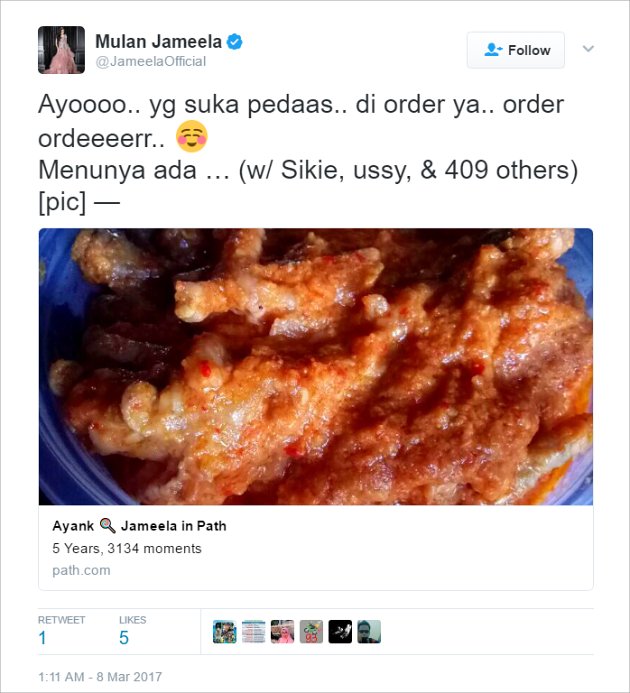This screenshot has height=693, width=630.
Task: Open the spicy food photo
Action: pyautogui.click(x=316, y=366)
